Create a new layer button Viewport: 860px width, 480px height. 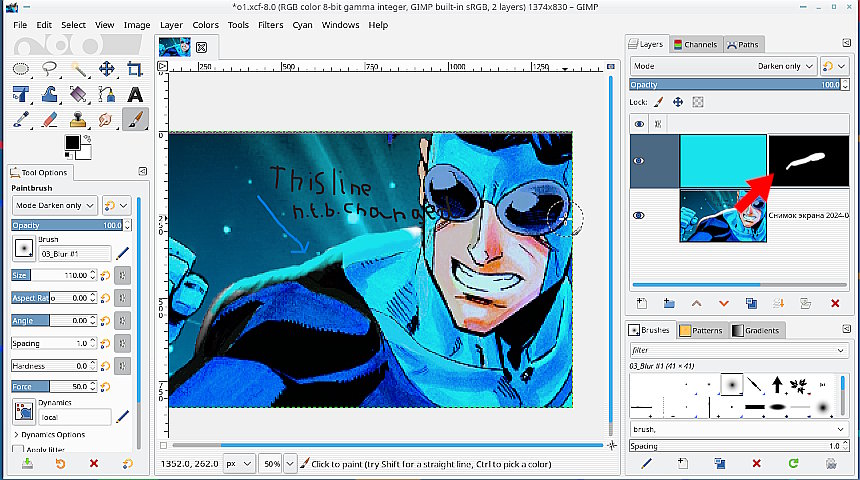(641, 303)
